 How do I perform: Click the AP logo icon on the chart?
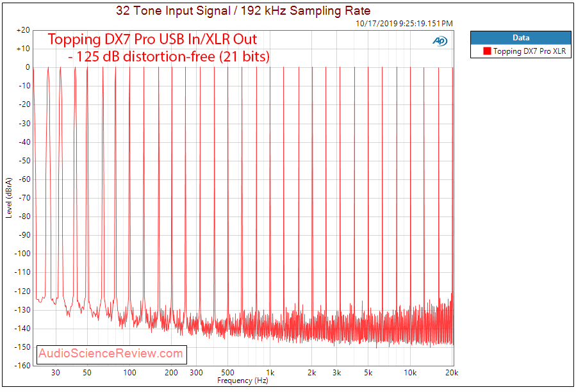point(440,41)
